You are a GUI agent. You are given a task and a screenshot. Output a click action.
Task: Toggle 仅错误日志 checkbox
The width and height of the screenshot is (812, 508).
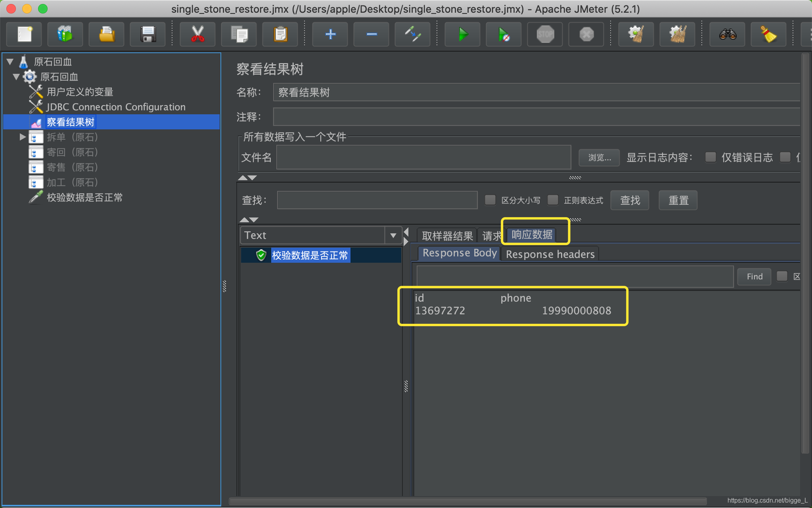point(709,158)
